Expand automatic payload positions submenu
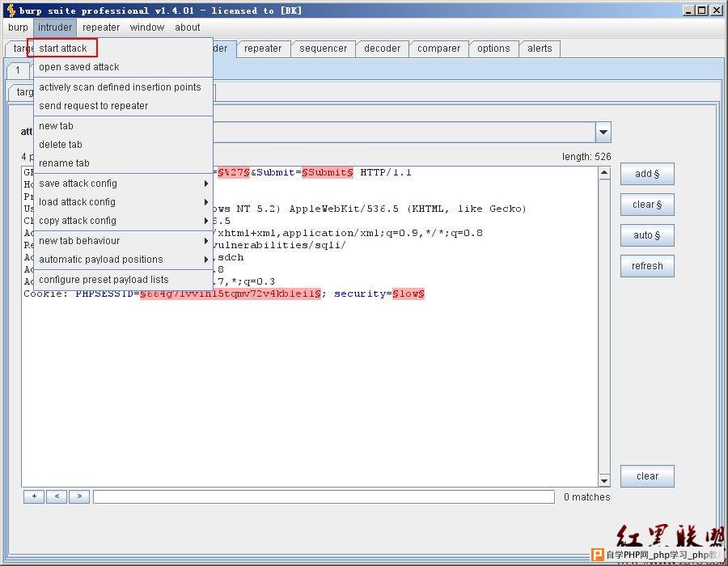728x566 pixels. coord(124,260)
